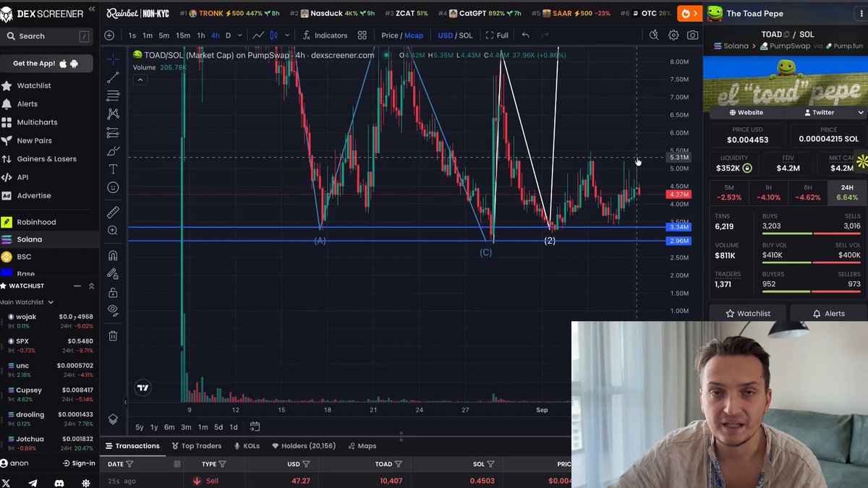
Task: Open chart settings gear icon
Action: [x=673, y=35]
